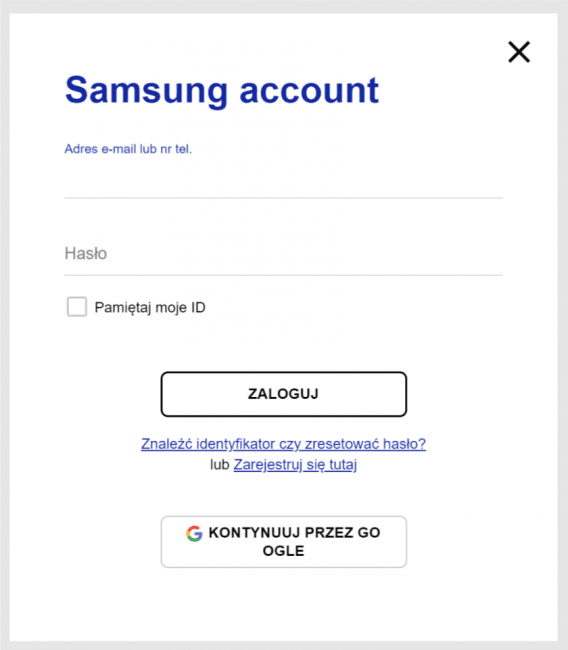568x650 pixels.
Task: Select the Samsung account heading text
Action: pos(222,90)
